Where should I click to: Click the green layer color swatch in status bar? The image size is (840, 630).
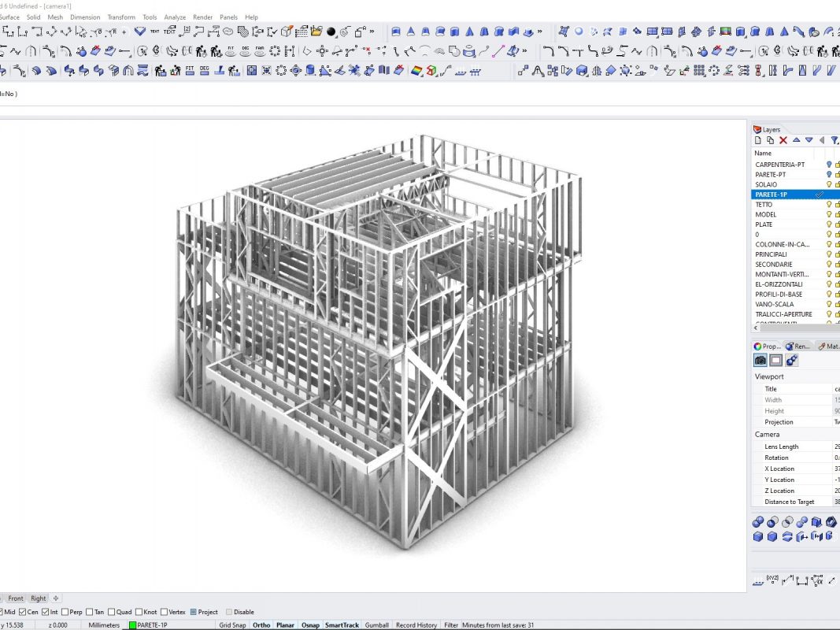(132, 625)
